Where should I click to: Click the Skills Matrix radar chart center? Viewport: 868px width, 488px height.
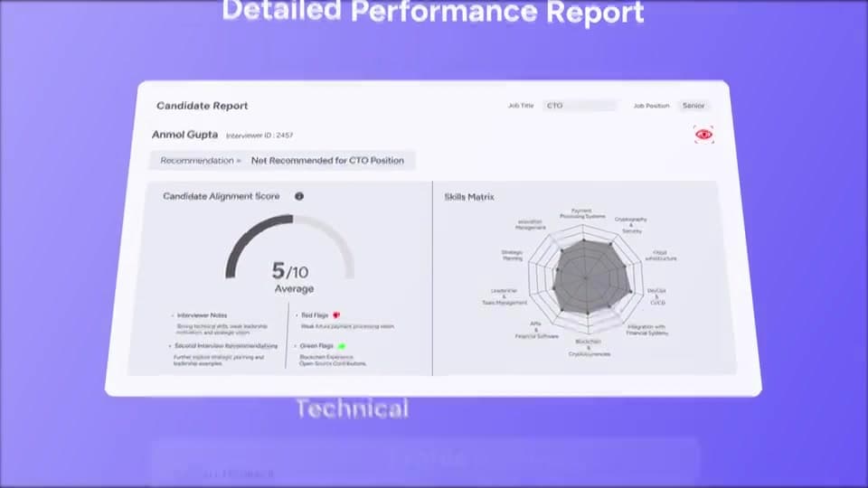[585, 277]
